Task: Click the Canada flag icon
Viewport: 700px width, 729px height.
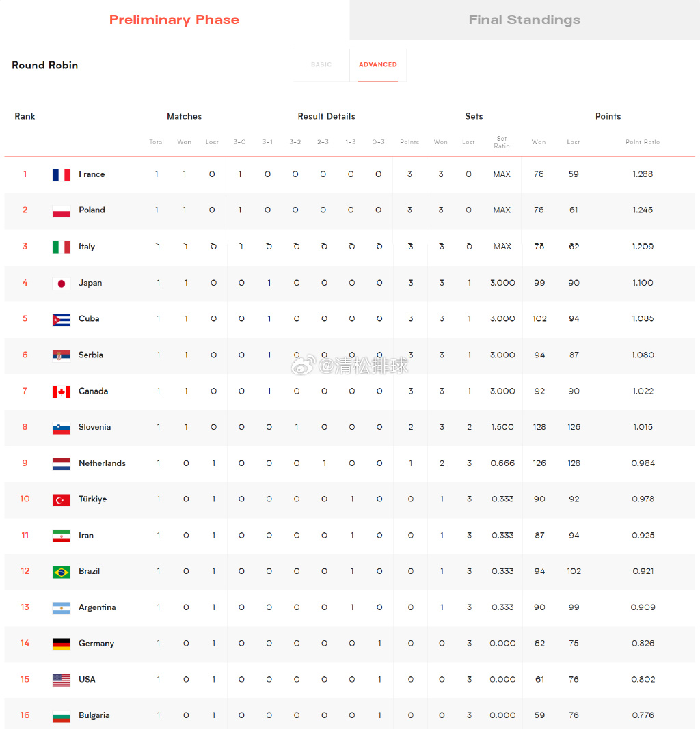Action: tap(62, 392)
